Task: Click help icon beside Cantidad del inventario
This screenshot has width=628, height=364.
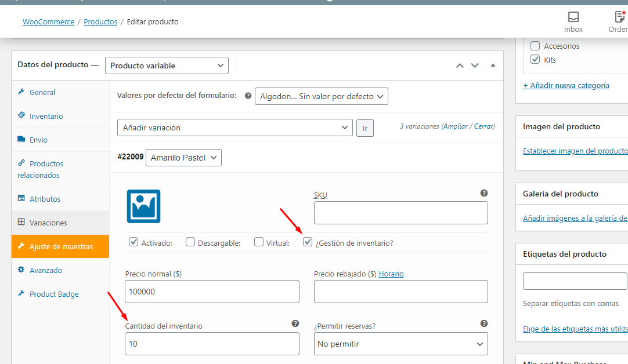Action: (x=295, y=323)
